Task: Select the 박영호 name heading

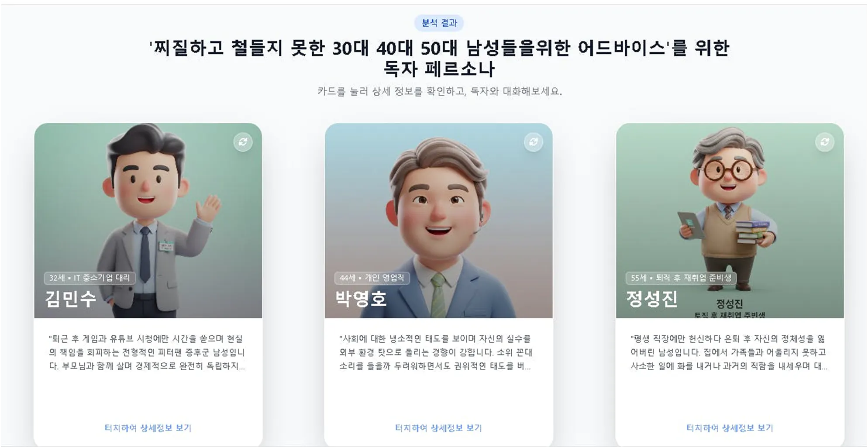Action: [361, 299]
